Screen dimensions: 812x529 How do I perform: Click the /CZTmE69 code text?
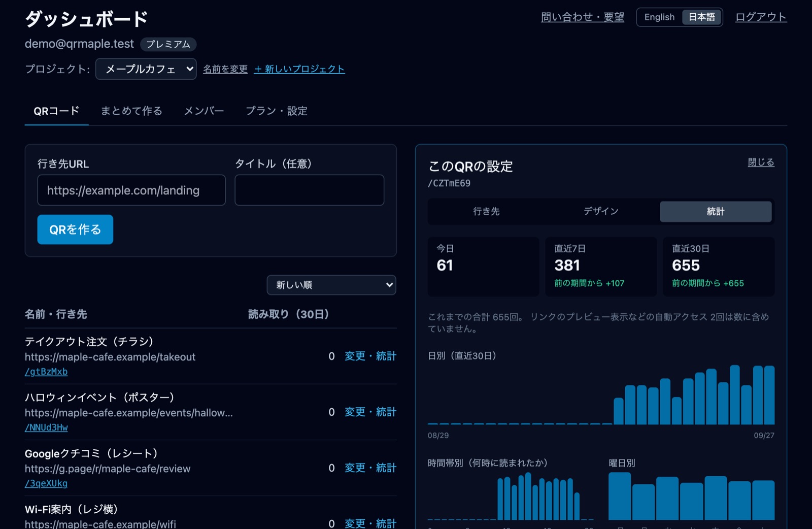click(x=449, y=183)
